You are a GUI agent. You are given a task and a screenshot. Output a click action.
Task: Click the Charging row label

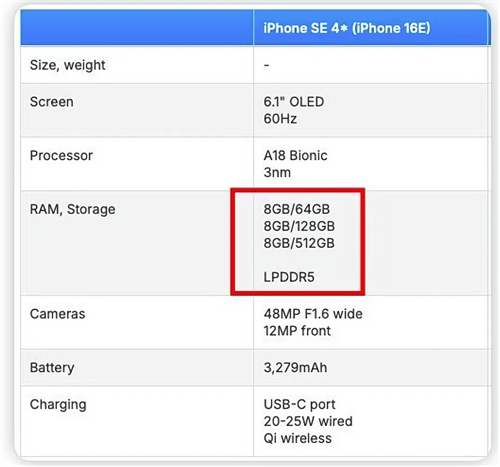[58, 405]
